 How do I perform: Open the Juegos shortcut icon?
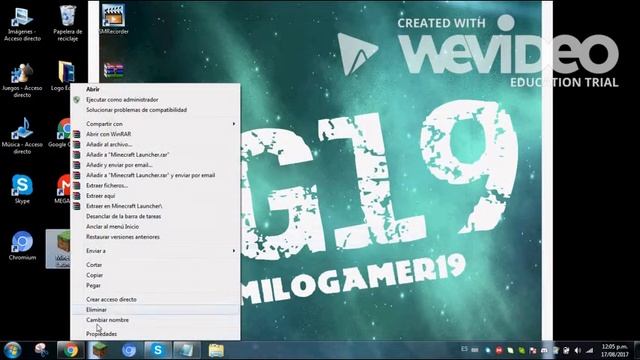click(x=22, y=80)
